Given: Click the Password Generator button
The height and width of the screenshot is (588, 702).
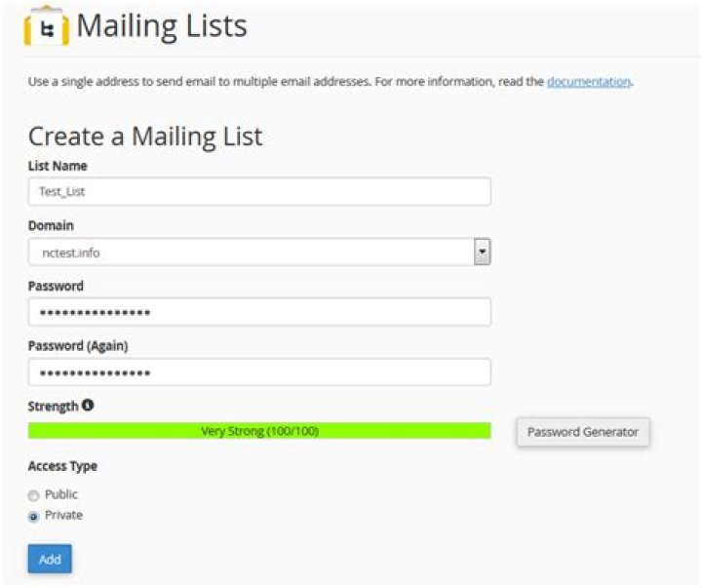Looking at the screenshot, I should point(582,432).
